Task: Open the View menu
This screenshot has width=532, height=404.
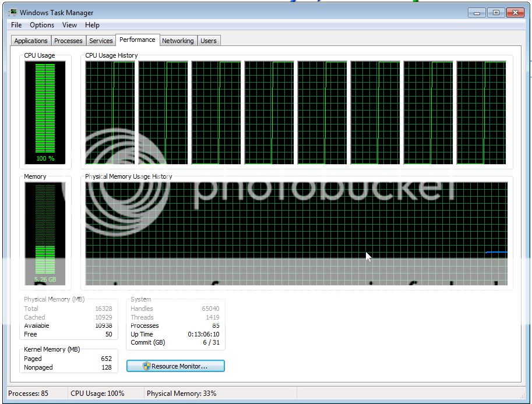Action: pyautogui.click(x=69, y=25)
